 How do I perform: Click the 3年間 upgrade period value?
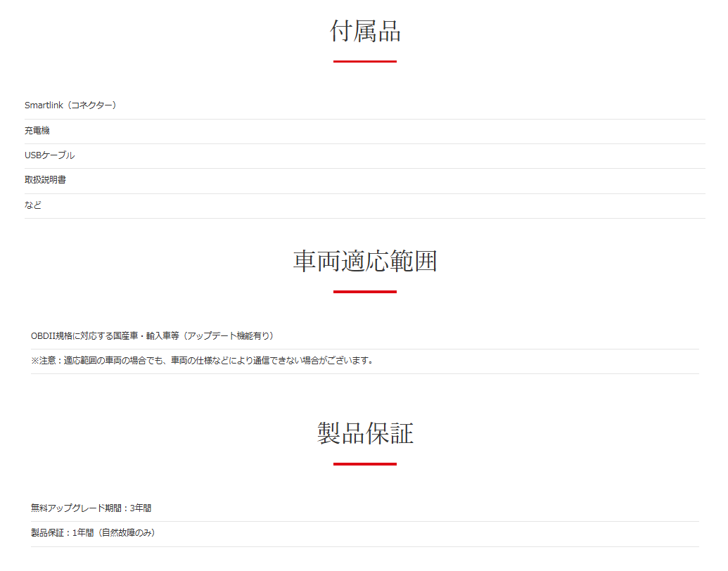[141, 508]
